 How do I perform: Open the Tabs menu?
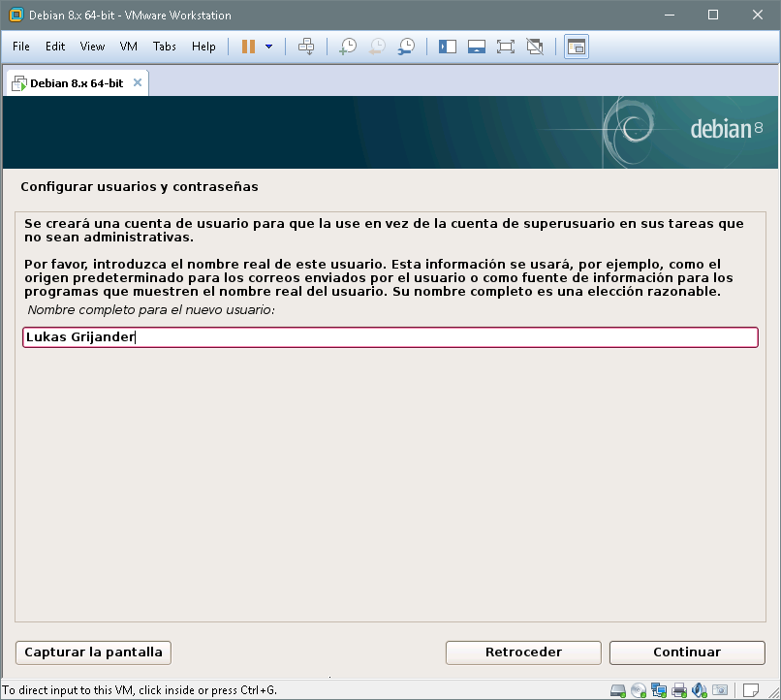165,47
